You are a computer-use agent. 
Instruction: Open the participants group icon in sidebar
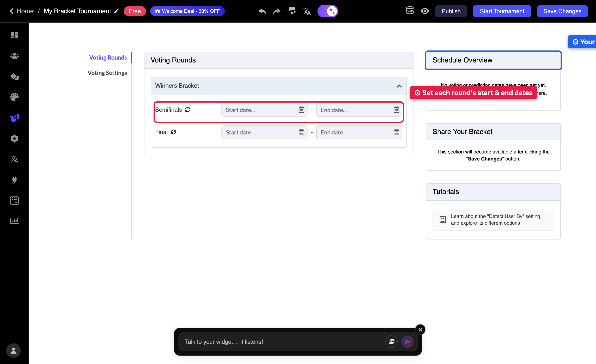point(14,56)
